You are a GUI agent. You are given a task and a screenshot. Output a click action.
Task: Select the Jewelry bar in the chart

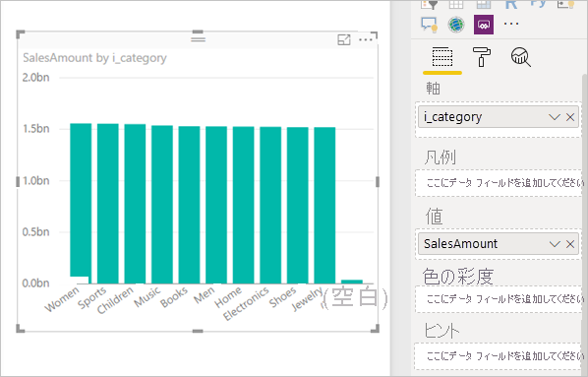coord(324,205)
